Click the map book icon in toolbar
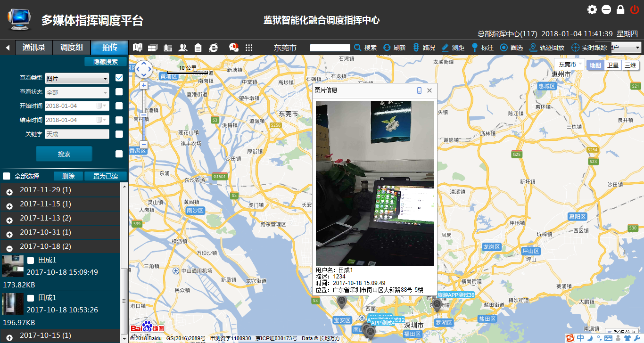Viewport: 644px width, 343px height. coord(138,48)
